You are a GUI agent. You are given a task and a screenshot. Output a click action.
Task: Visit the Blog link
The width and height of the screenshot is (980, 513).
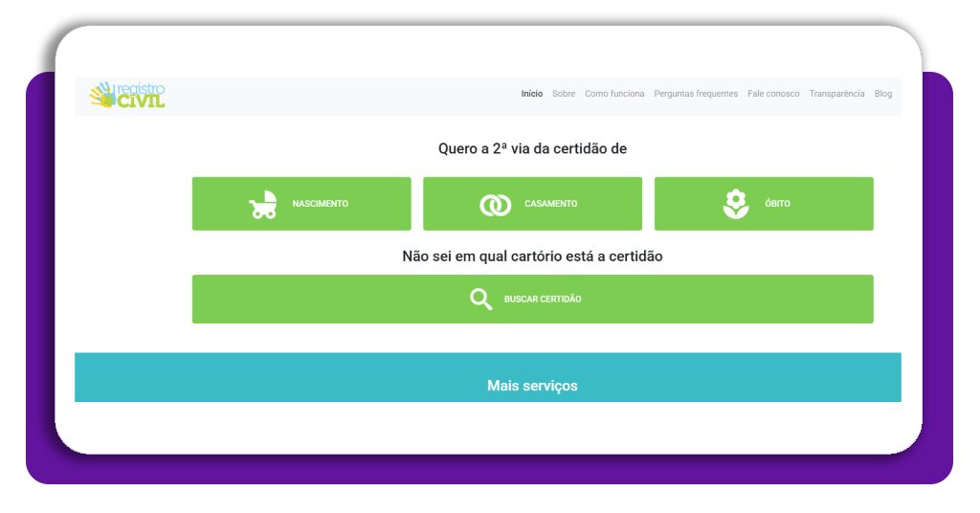[x=882, y=94]
